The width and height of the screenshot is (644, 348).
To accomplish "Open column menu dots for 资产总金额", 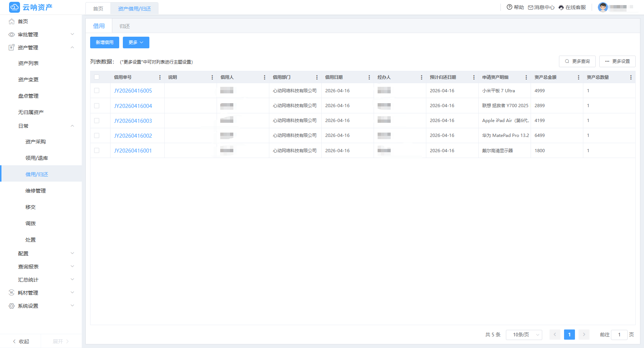I will (579, 77).
